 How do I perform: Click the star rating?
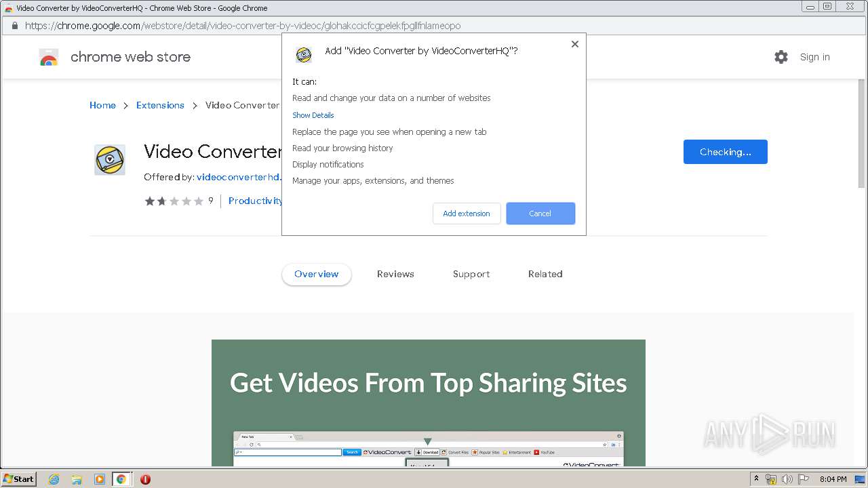(174, 201)
